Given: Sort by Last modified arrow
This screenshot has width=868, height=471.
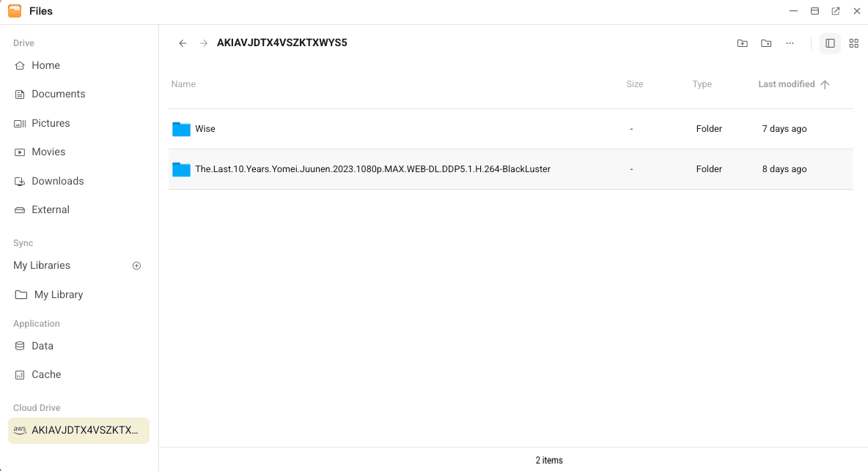Looking at the screenshot, I should click(x=825, y=84).
